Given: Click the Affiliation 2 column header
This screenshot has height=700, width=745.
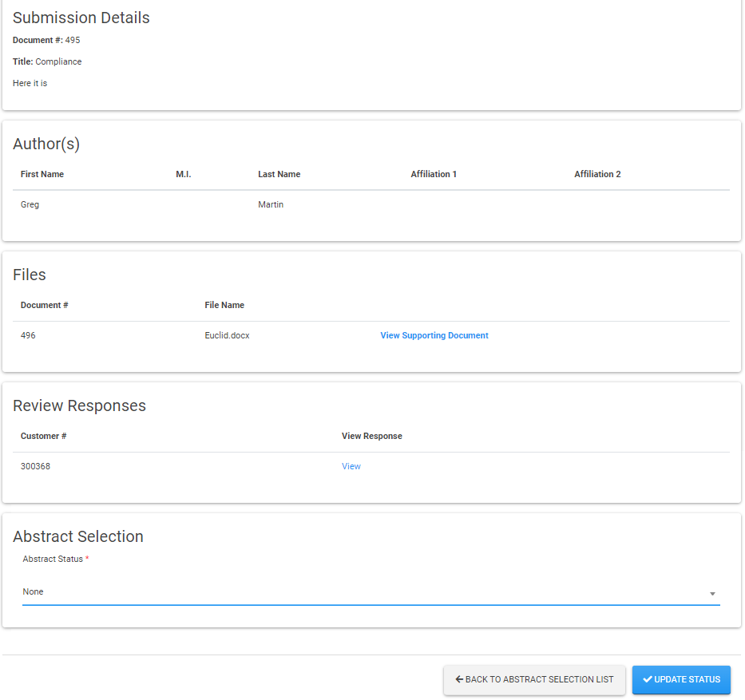Looking at the screenshot, I should (x=597, y=174).
